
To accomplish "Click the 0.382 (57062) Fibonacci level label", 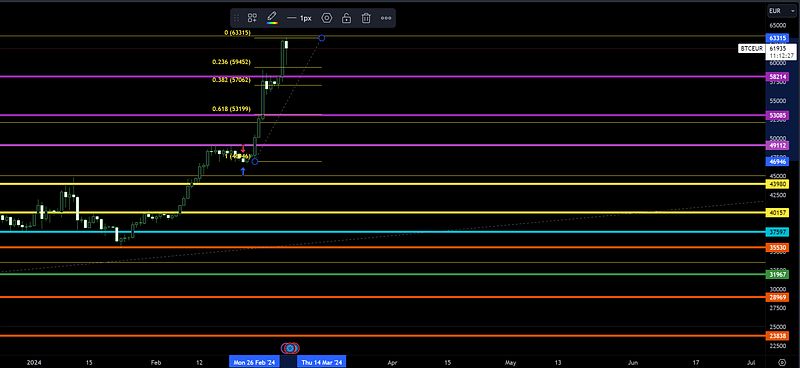I will (x=232, y=80).
